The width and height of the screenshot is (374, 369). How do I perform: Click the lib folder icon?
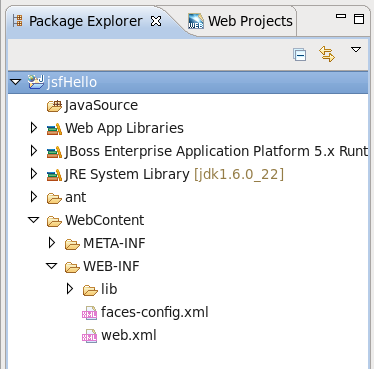point(90,290)
